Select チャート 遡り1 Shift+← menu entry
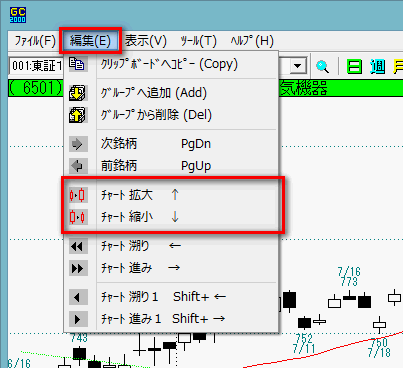403x368 pixels. point(171,297)
